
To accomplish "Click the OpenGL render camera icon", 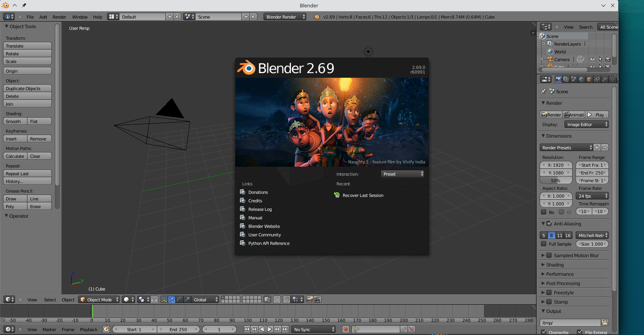I will point(309,299).
